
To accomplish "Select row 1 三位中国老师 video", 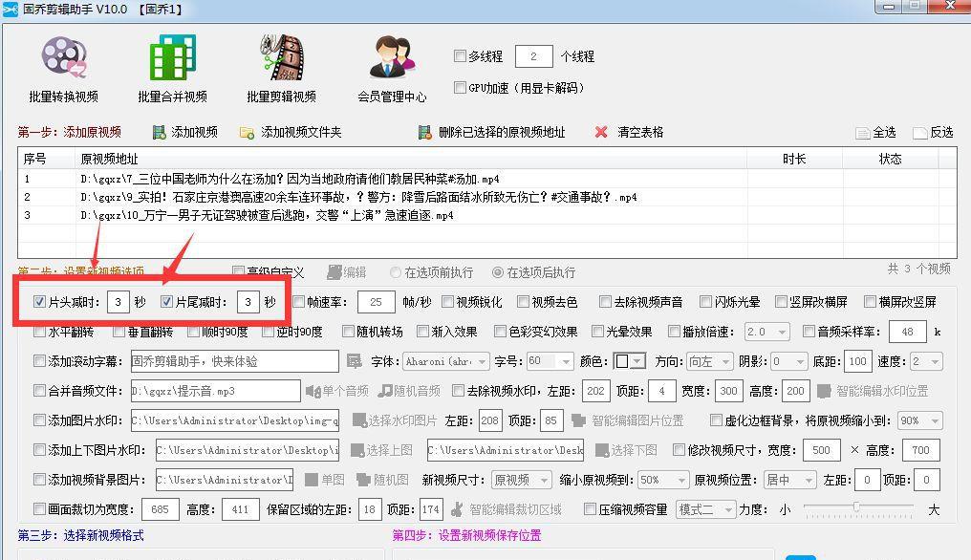I will point(487,179).
